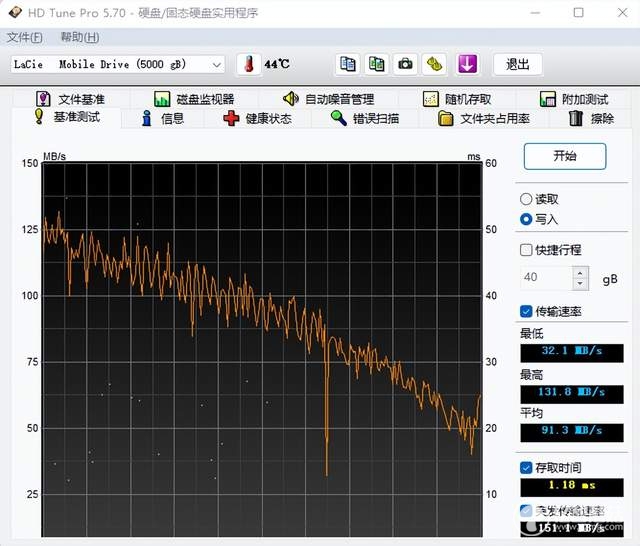Click the 1.18 ms access time value

click(572, 487)
